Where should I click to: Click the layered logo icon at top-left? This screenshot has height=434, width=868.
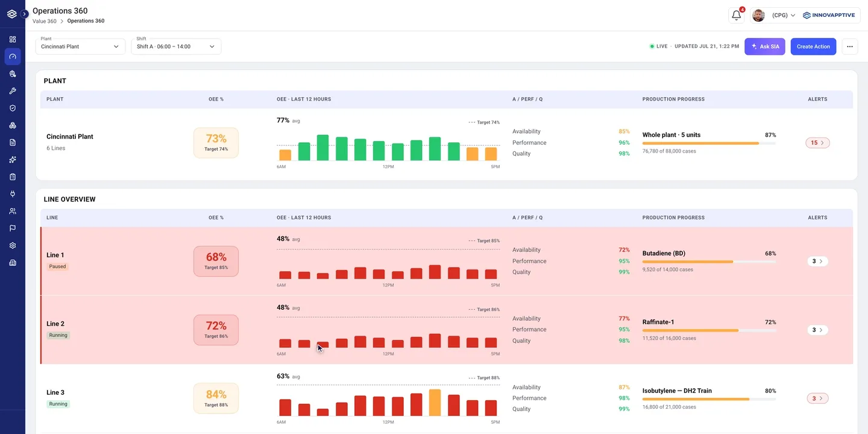(11, 14)
